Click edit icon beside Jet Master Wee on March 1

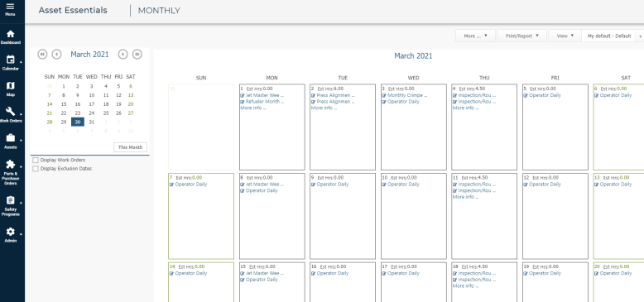coord(243,95)
